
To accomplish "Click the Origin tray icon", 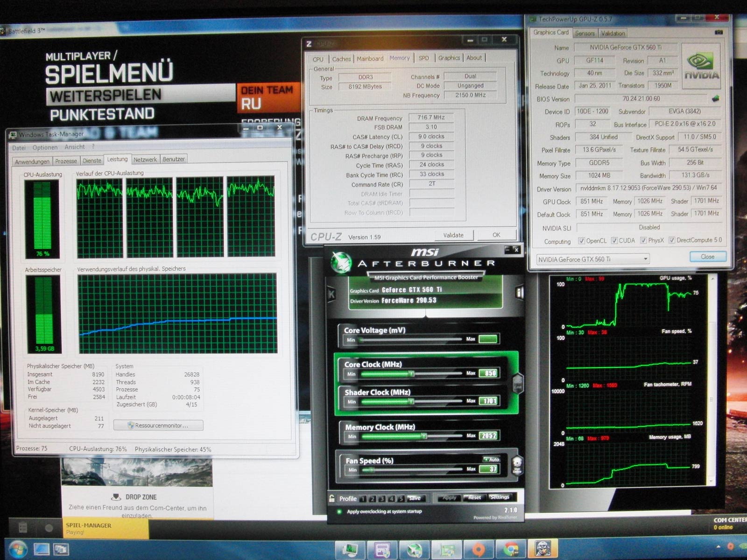I will pos(731,546).
